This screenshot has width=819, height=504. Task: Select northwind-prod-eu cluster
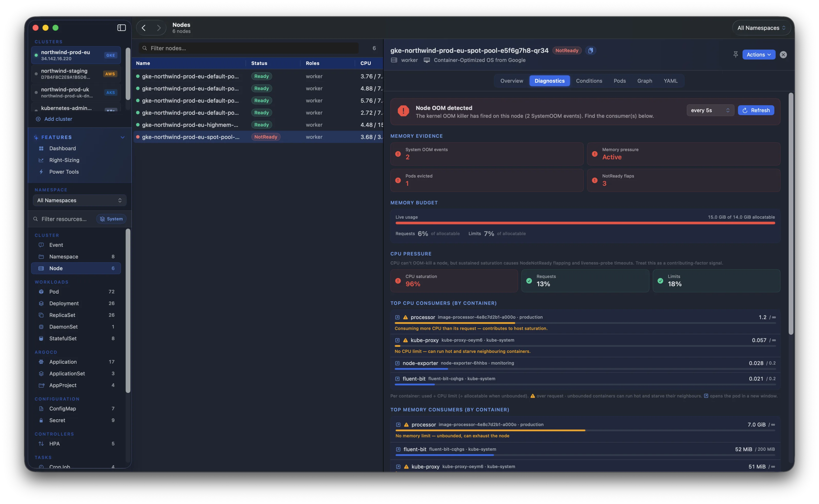76,55
